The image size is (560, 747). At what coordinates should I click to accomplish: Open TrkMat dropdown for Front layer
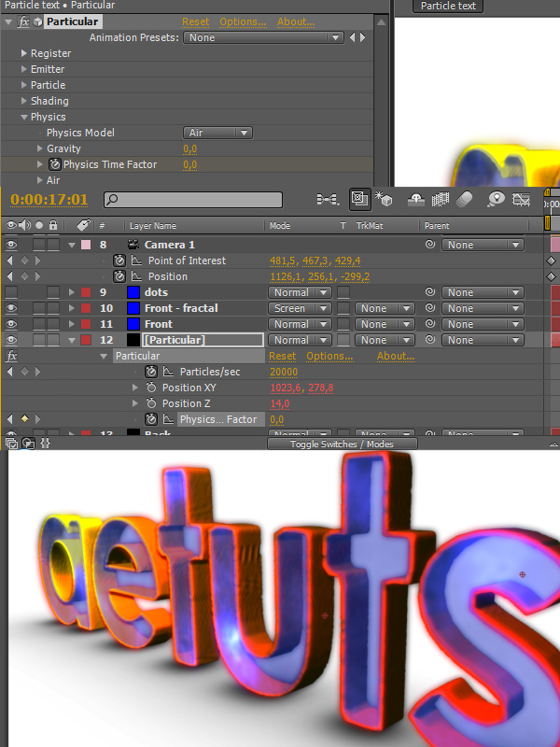pos(385,324)
